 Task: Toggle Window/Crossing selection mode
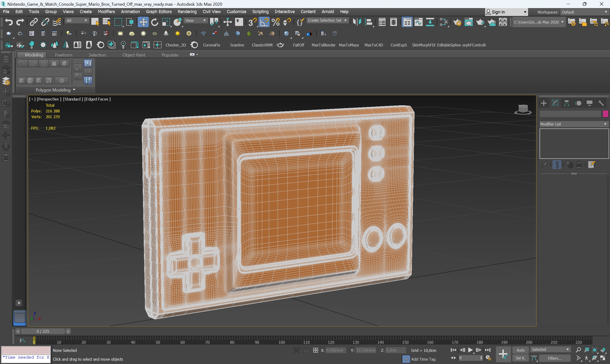tap(130, 22)
